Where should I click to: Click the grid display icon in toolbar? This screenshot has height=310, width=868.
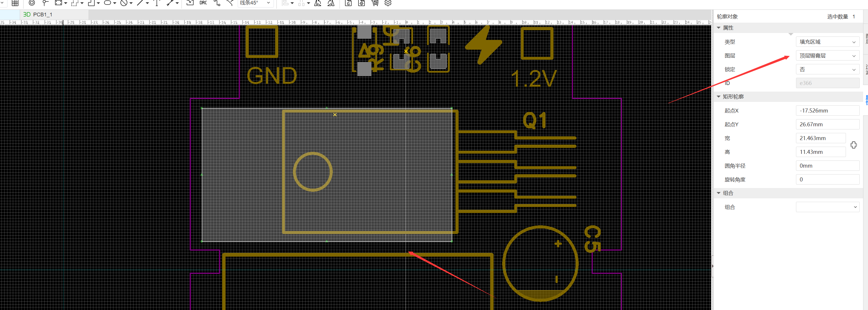[x=15, y=3]
